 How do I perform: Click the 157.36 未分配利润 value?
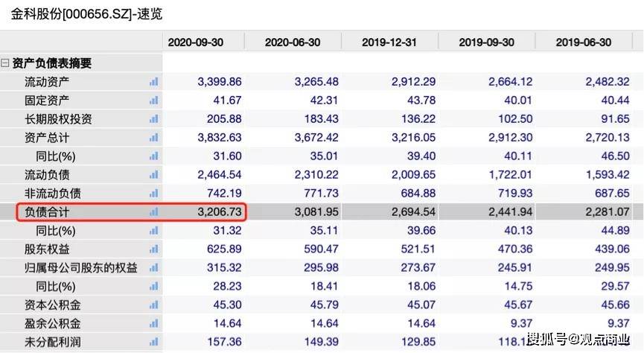click(x=224, y=342)
